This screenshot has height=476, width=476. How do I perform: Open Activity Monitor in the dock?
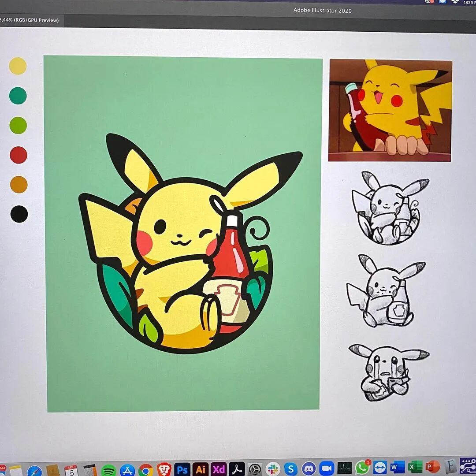(x=345, y=468)
